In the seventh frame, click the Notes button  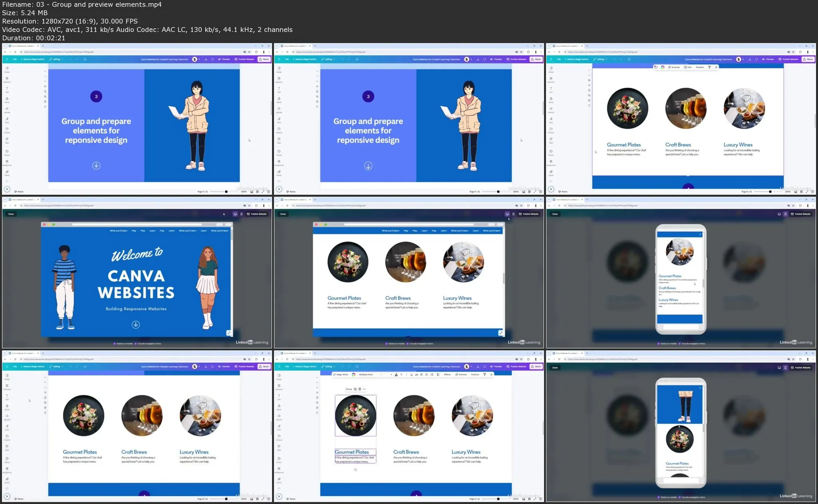19,499
